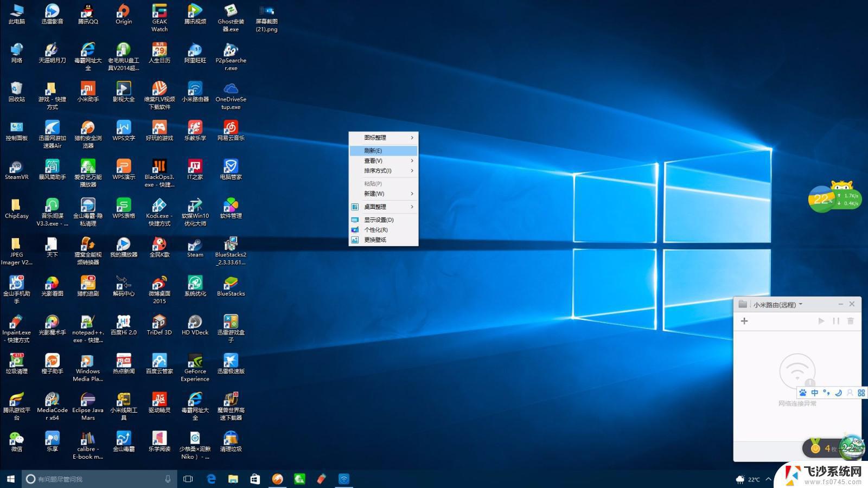Choose 显示设置(D) from the context menu
868x488 pixels.
tap(384, 220)
